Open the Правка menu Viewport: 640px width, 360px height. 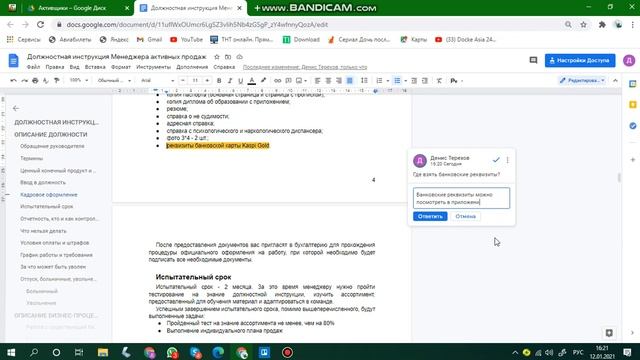coord(55,67)
